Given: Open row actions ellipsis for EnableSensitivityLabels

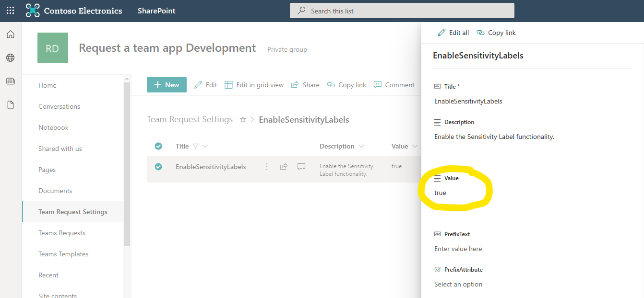Looking at the screenshot, I should (x=267, y=167).
